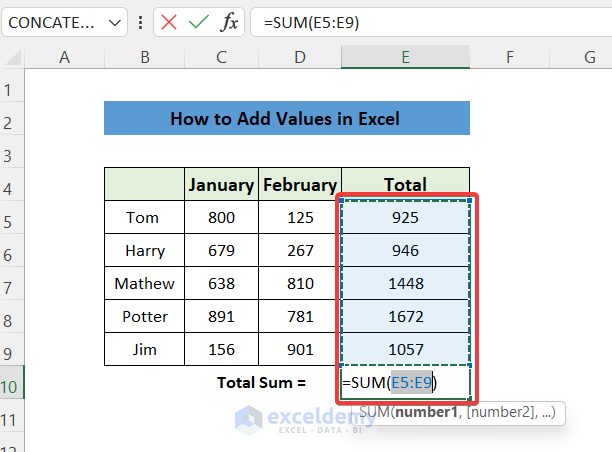Select the entire sheet via corner triangle
612x452 pixels.
[x=13, y=57]
